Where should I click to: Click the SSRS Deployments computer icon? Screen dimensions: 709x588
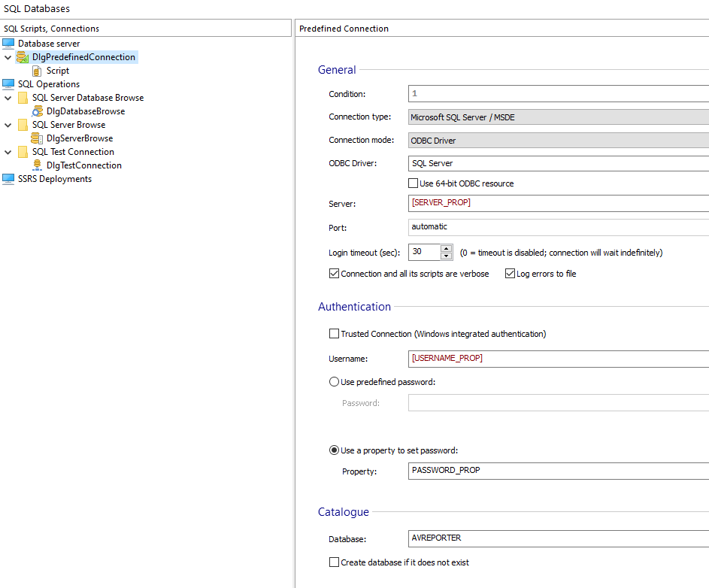pyautogui.click(x=8, y=179)
